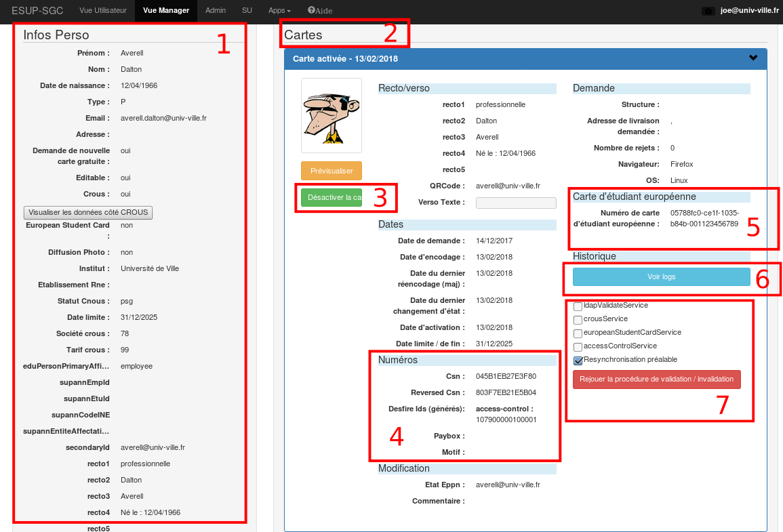Collapse the Carte activée panel chevron
Image resolution: width=783 pixels, height=532 pixels.
point(753,58)
